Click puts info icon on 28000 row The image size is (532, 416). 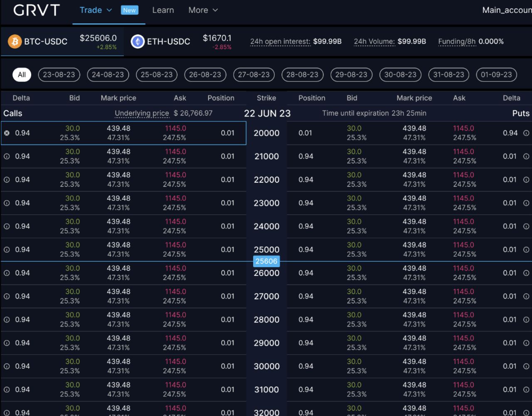pyautogui.click(x=526, y=319)
